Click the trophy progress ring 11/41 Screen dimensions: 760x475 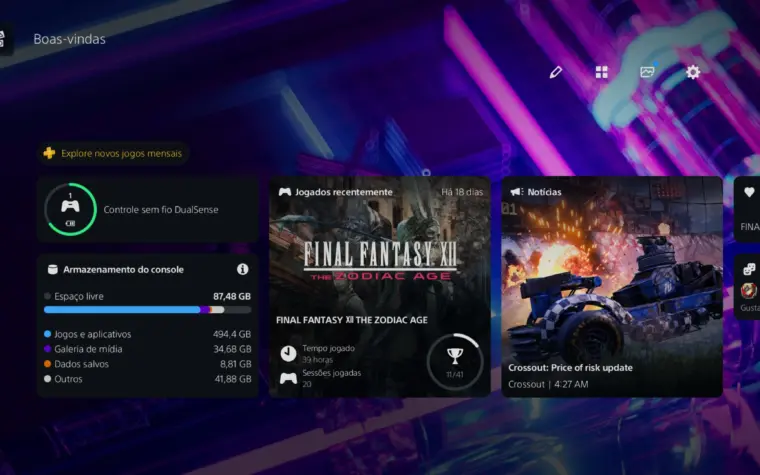455,361
